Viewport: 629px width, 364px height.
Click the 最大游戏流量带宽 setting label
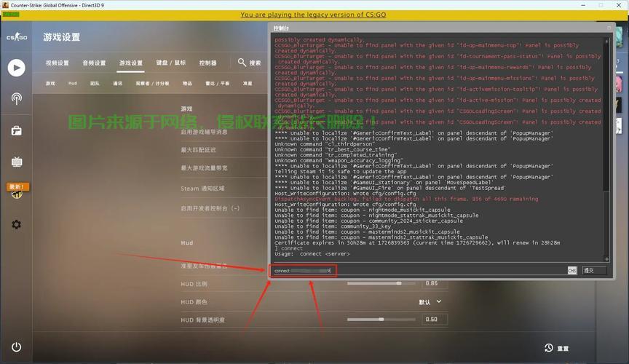[x=204, y=167]
